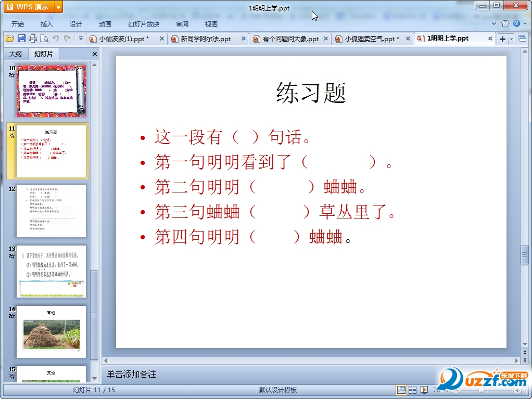Close the 1明明上学.ppt tab

point(490,38)
